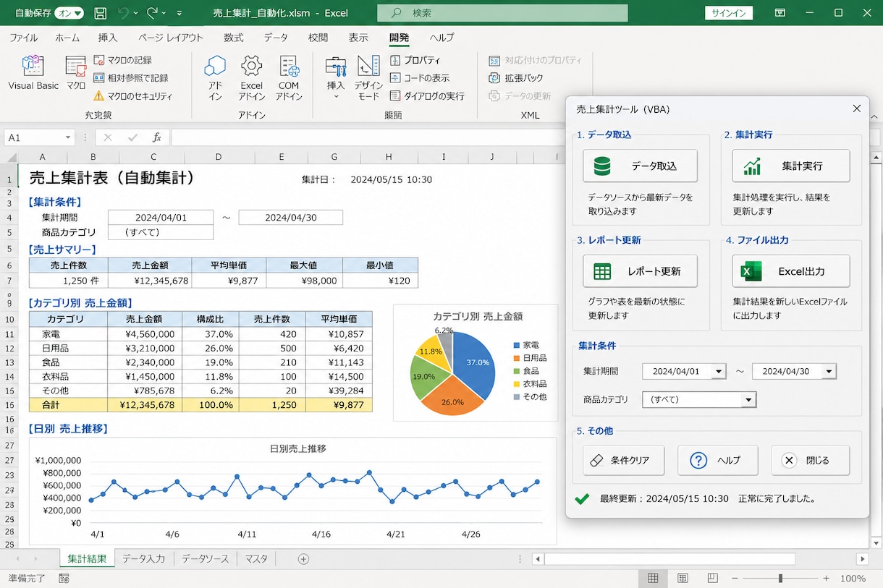Click the horizontal scrollbar track
Image resolution: width=883 pixels, height=588 pixels.
tap(669, 559)
